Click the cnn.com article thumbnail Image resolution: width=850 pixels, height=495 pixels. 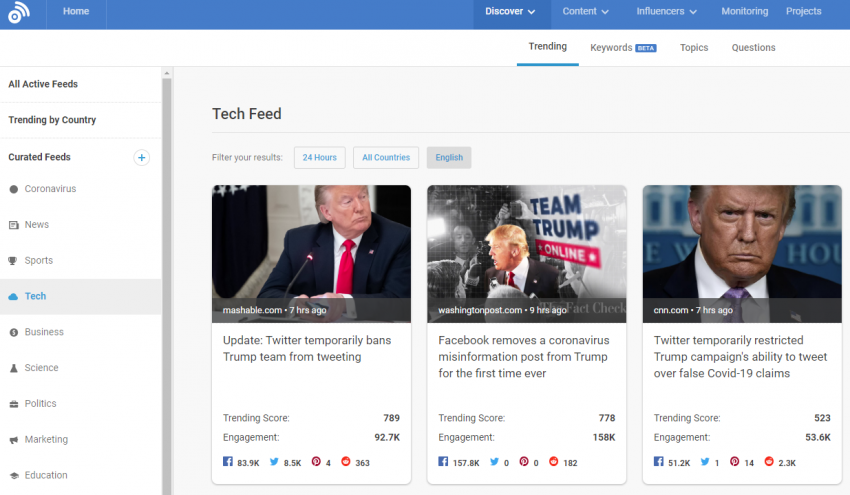pos(742,254)
